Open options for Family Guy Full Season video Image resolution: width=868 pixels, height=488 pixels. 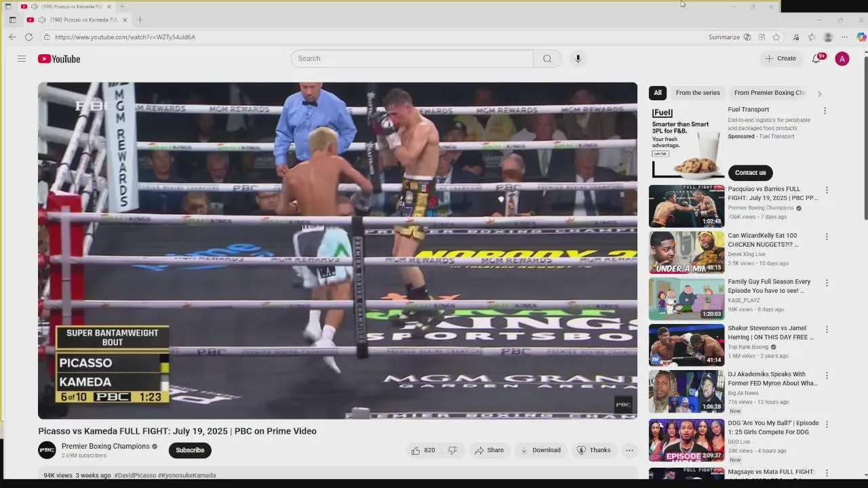[826, 283]
